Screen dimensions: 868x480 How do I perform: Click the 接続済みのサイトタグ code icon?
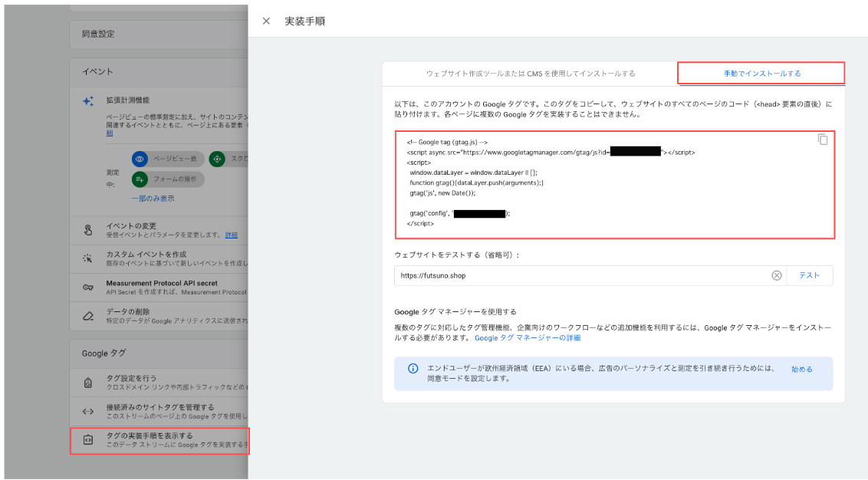pos(88,411)
